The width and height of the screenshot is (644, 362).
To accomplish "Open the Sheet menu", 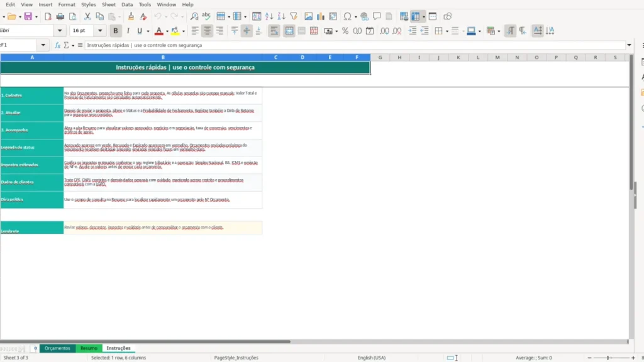I will (x=109, y=4).
